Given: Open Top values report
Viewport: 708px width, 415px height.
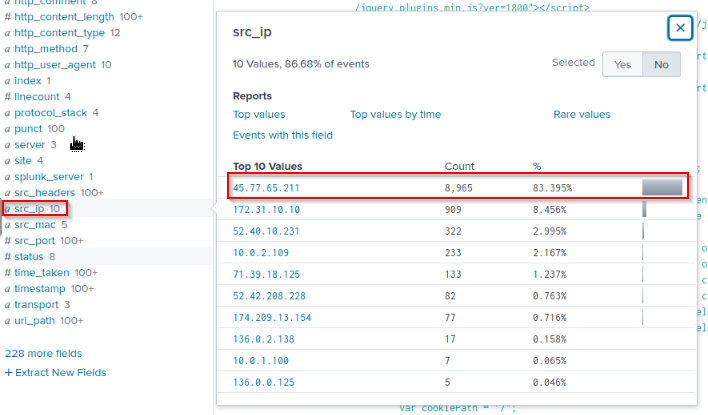Looking at the screenshot, I should pyautogui.click(x=259, y=115).
